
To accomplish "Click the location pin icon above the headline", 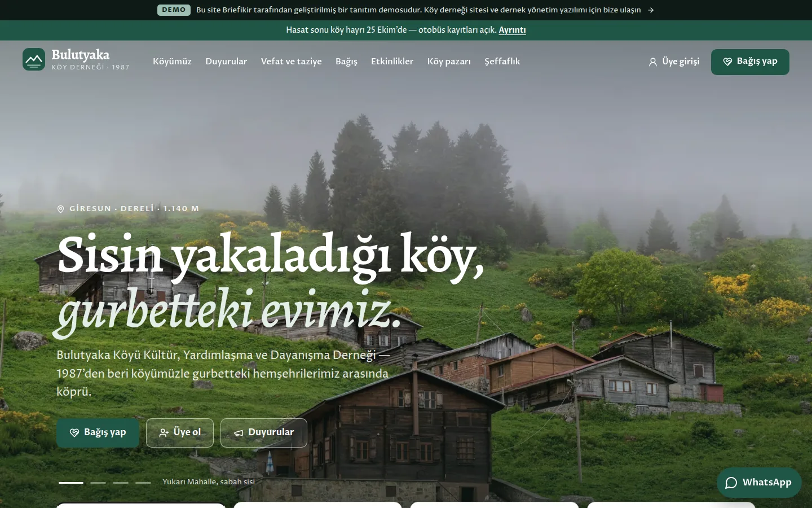I will pyautogui.click(x=61, y=209).
